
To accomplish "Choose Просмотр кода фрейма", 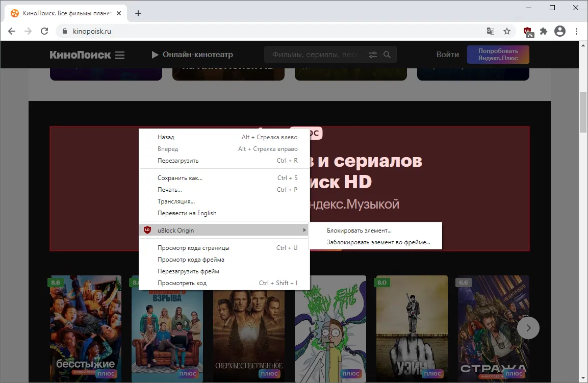I will click(x=224, y=260).
